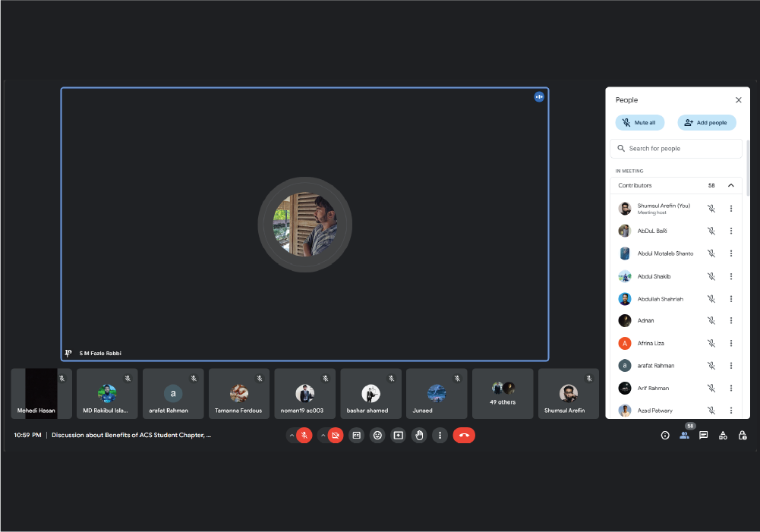Enable closed captions
This screenshot has height=532, width=760.
(x=356, y=436)
